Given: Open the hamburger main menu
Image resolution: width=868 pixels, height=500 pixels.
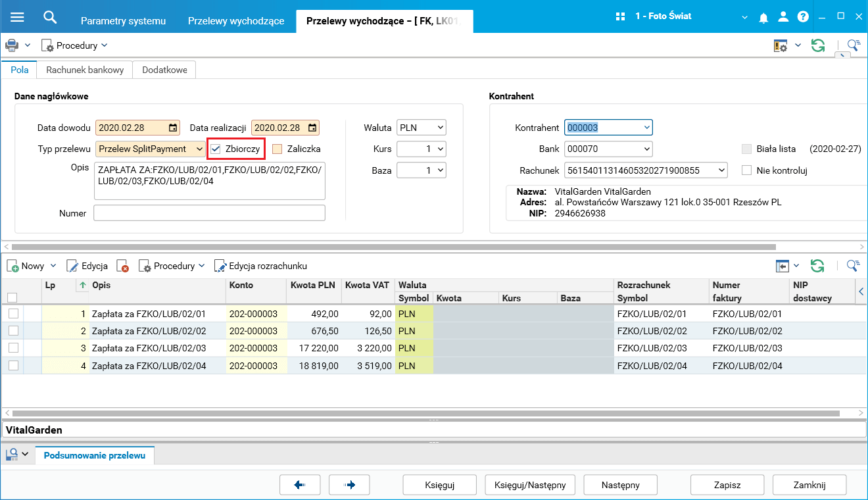Looking at the screenshot, I should 17,17.
